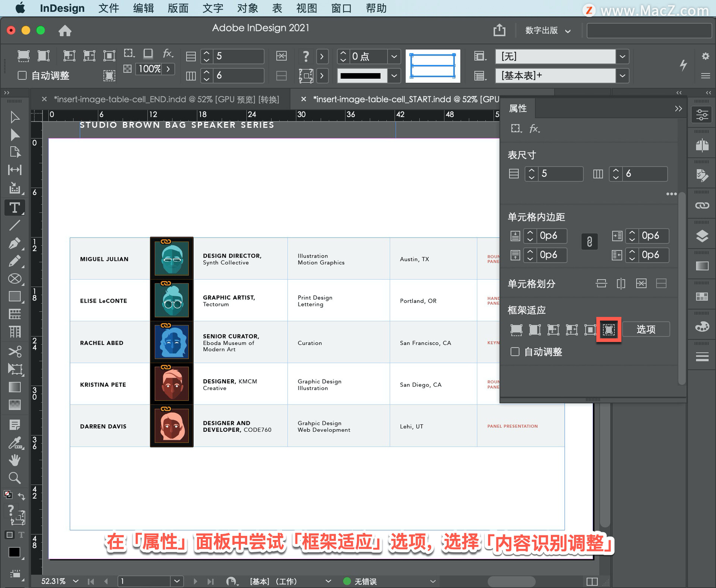Select the Ellipse Frame tool
The width and height of the screenshot is (716, 588).
coord(15,279)
